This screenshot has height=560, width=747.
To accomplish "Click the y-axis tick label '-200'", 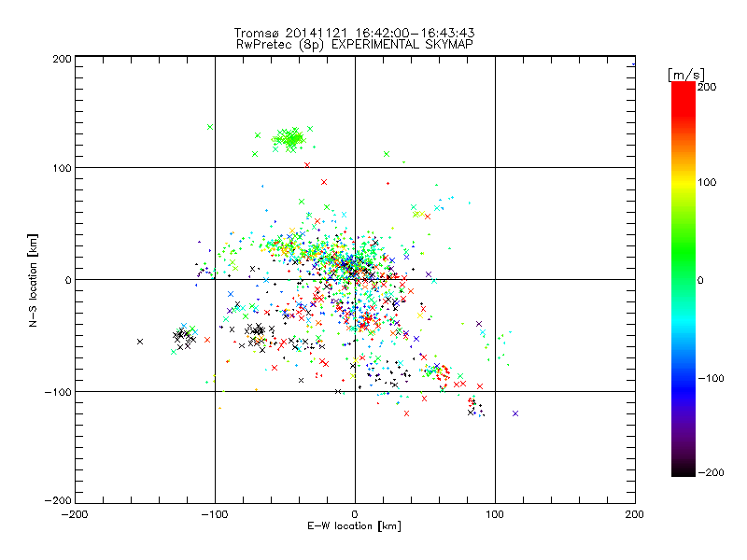I will (58, 501).
